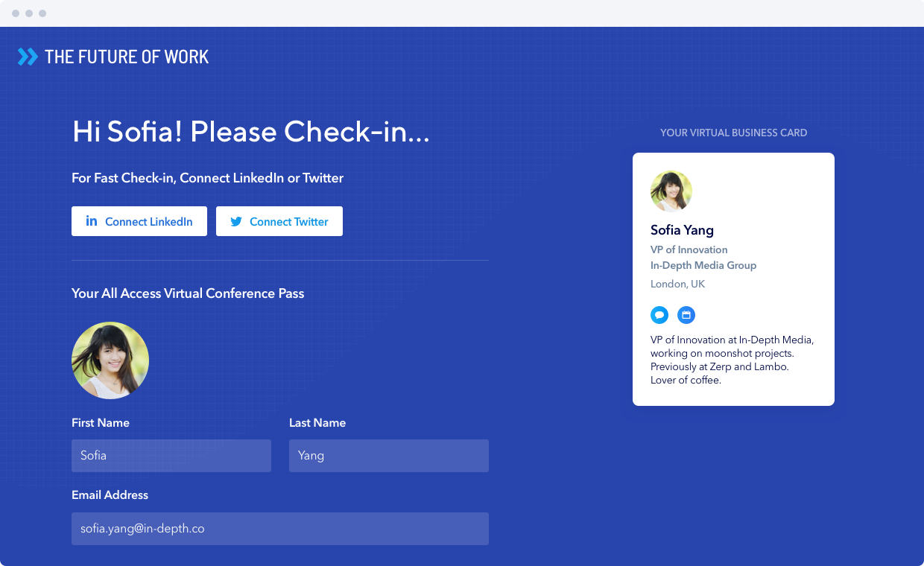Click the London, UK location text

click(x=677, y=284)
